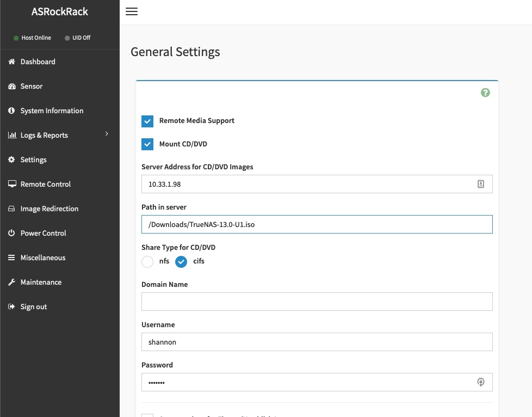This screenshot has height=417, width=532.
Task: Click the Maintenance wrench icon
Action: coord(11,282)
